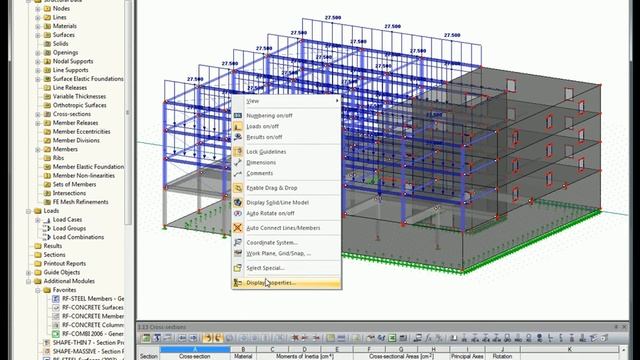Expand the Guide Objects folder
Image resolution: width=640 pixels, height=360 pixels.
[29, 273]
